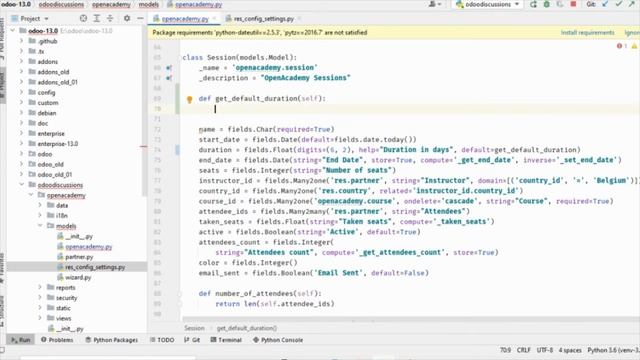Image resolution: width=640 pixels, height=360 pixels.
Task: Close the openacademy.py editor tab
Action: (214, 19)
